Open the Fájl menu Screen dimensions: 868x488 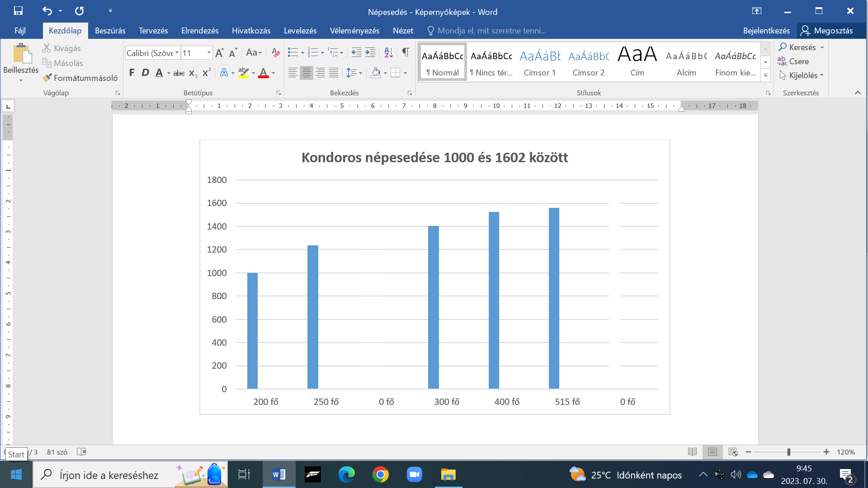pos(20,30)
